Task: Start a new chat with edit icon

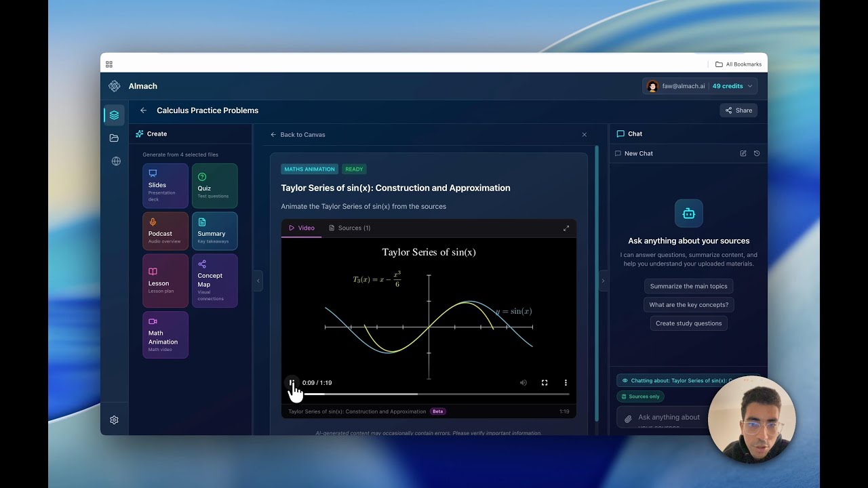Action: [x=743, y=154]
